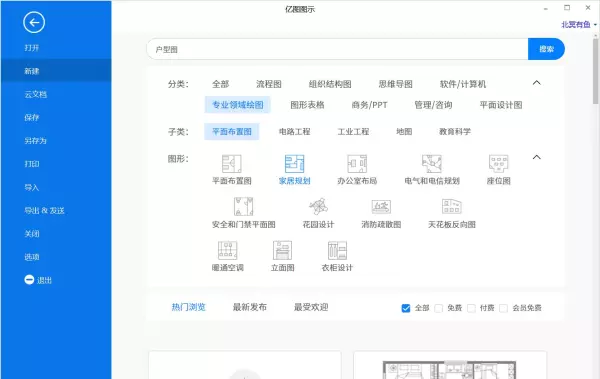Switch to the 最受欢迎 tab

tap(311, 307)
